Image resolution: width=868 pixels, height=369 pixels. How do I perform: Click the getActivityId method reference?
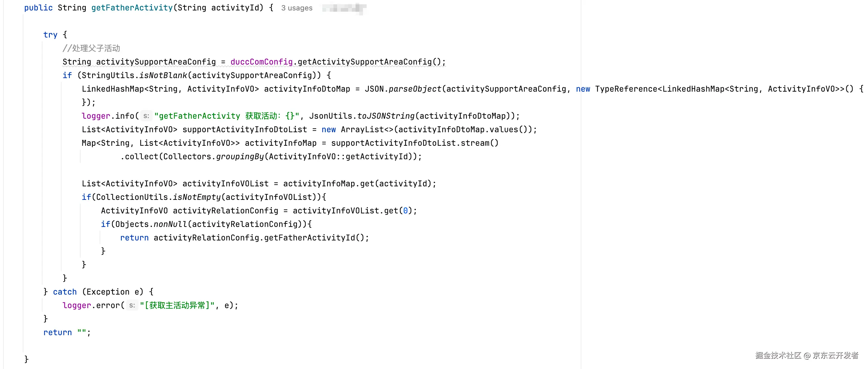(x=376, y=157)
